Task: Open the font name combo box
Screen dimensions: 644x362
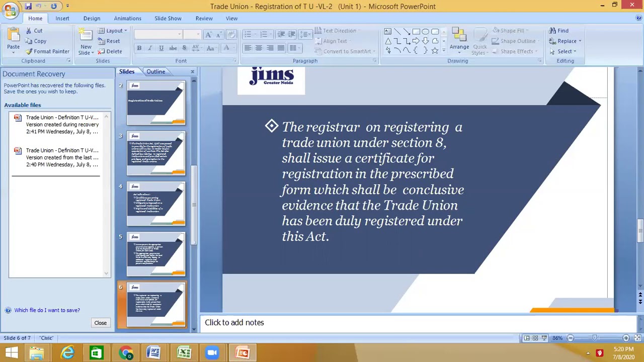Action: coord(158,34)
